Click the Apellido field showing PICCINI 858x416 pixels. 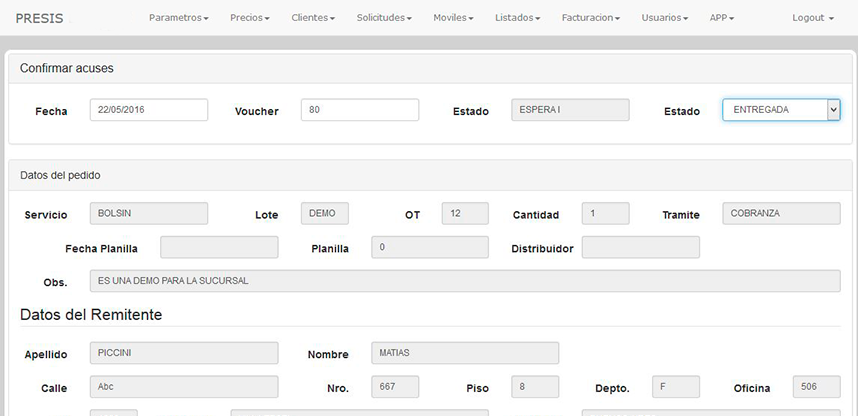coord(184,353)
